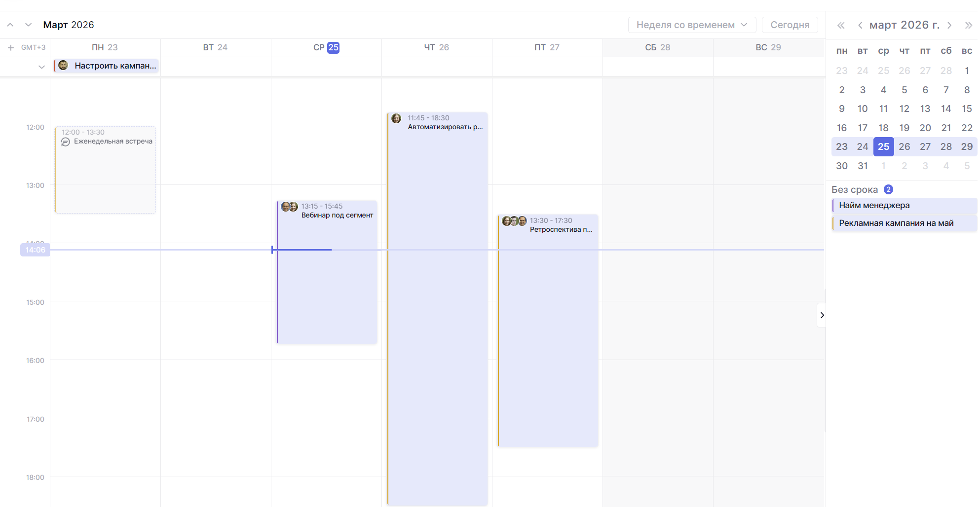Show next month in mini calendar
The image size is (980, 507).
pyautogui.click(x=949, y=25)
